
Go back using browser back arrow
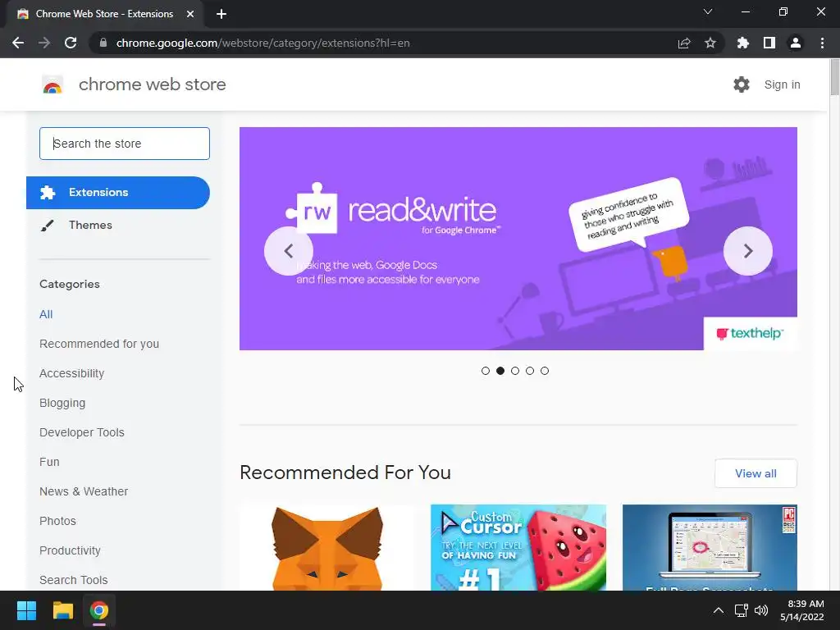pos(18,43)
